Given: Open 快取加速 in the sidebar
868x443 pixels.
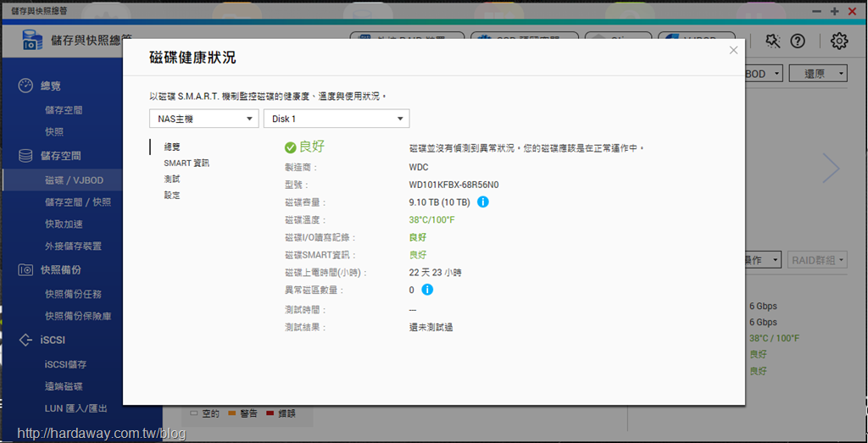Looking at the screenshot, I should pyautogui.click(x=64, y=224).
